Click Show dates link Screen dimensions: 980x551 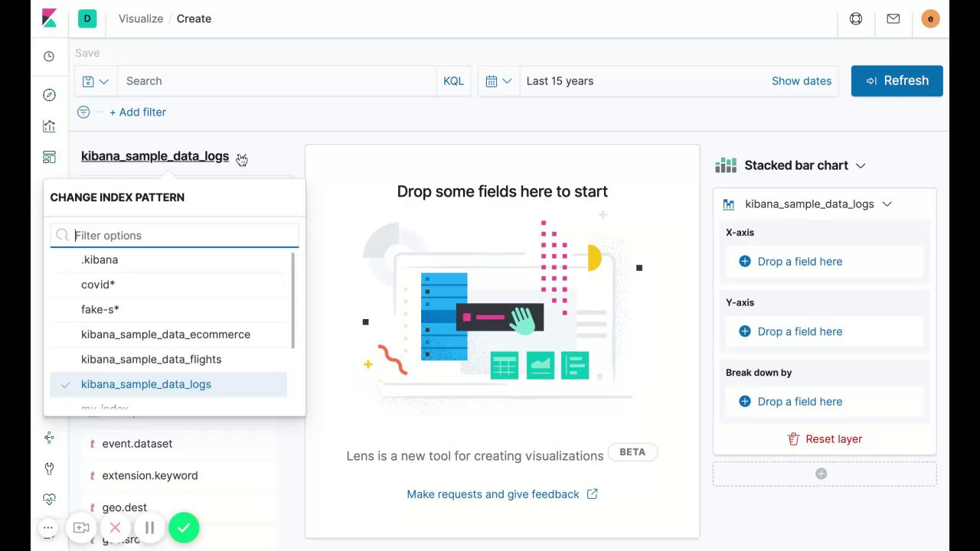(802, 81)
